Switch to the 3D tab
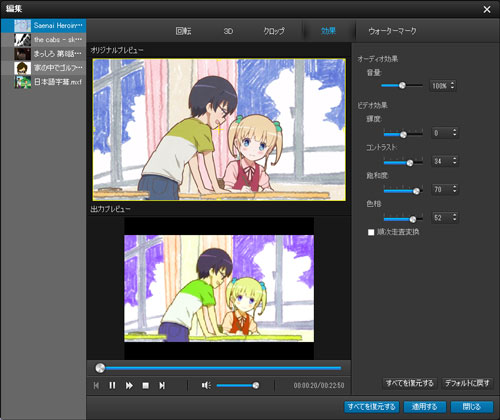The width and height of the screenshot is (500, 420). 228,31
